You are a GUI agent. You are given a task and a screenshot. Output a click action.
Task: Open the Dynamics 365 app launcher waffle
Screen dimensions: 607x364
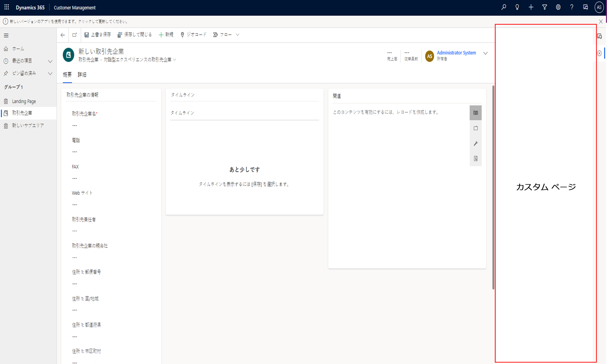point(7,7)
